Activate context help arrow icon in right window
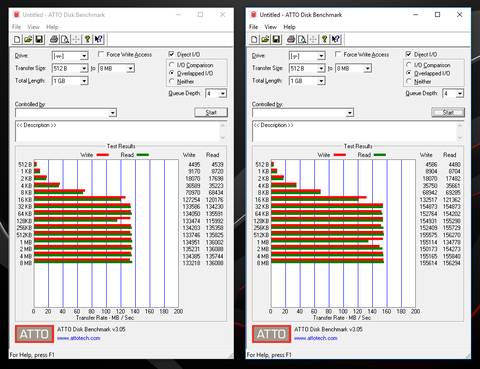 335,40
